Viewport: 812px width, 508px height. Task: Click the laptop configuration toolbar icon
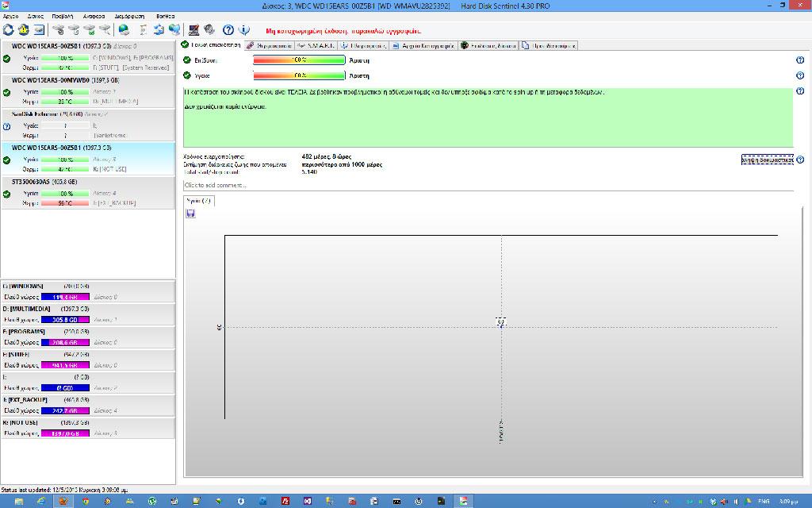[x=193, y=30]
